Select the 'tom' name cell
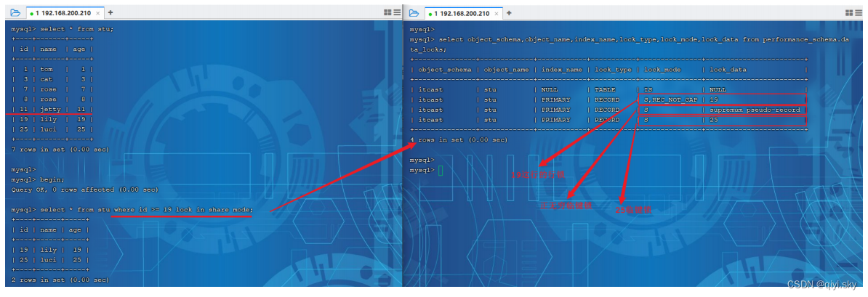Viewport: 868px width, 297px height. click(x=46, y=69)
